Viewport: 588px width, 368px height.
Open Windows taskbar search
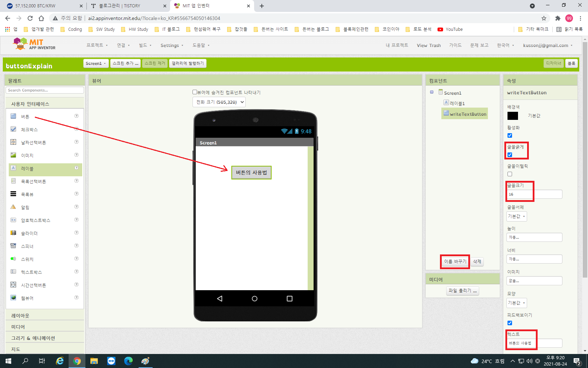tap(25, 361)
